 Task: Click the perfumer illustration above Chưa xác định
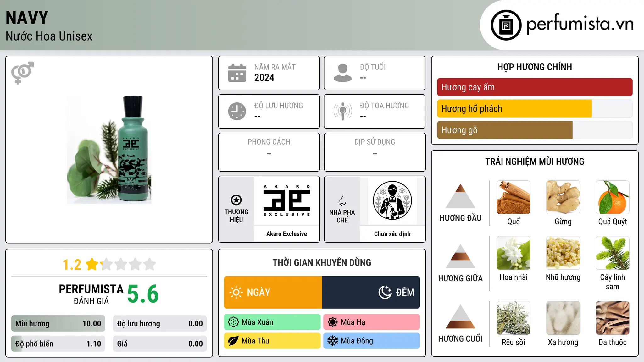[x=392, y=200]
